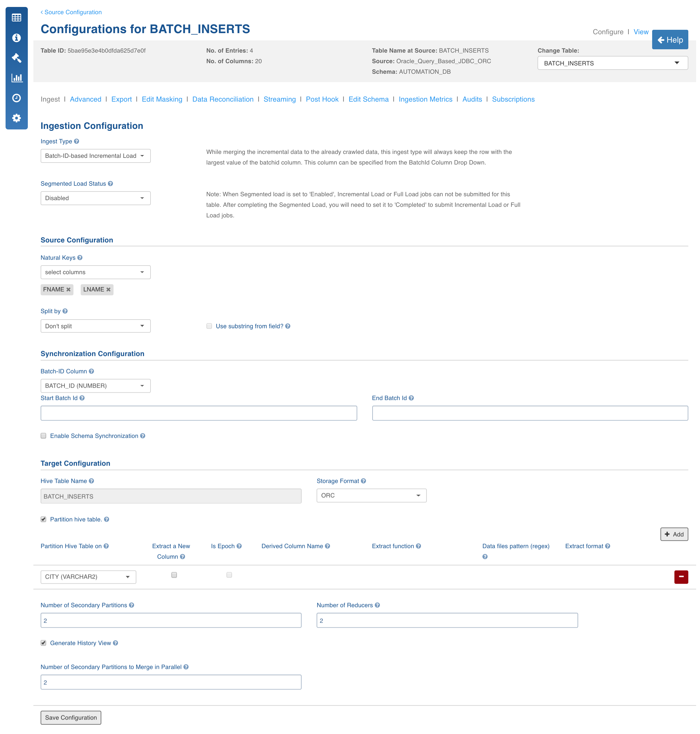The width and height of the screenshot is (700, 734).
Task: Click help icon beside End Batch Id
Action: coord(411,398)
